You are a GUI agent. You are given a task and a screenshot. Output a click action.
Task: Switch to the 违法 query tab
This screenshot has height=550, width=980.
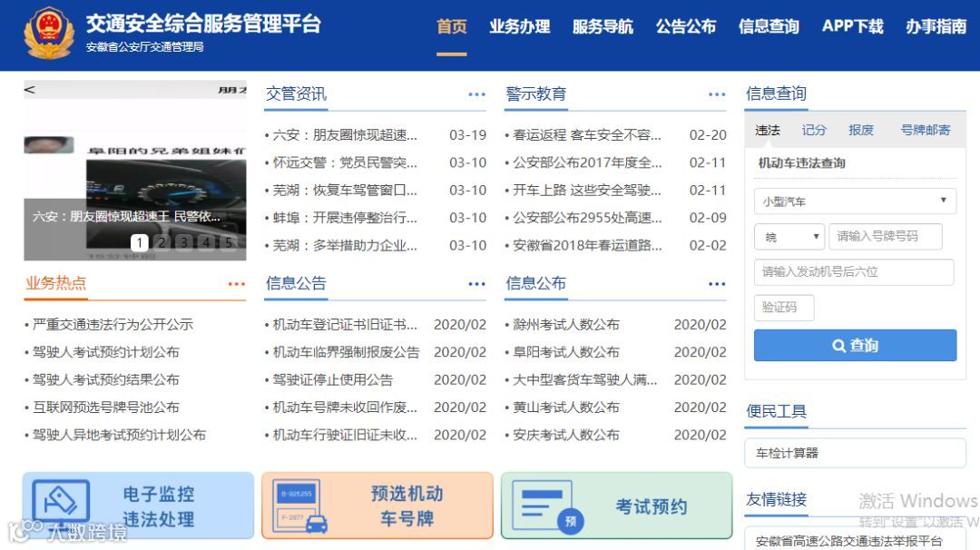click(768, 130)
